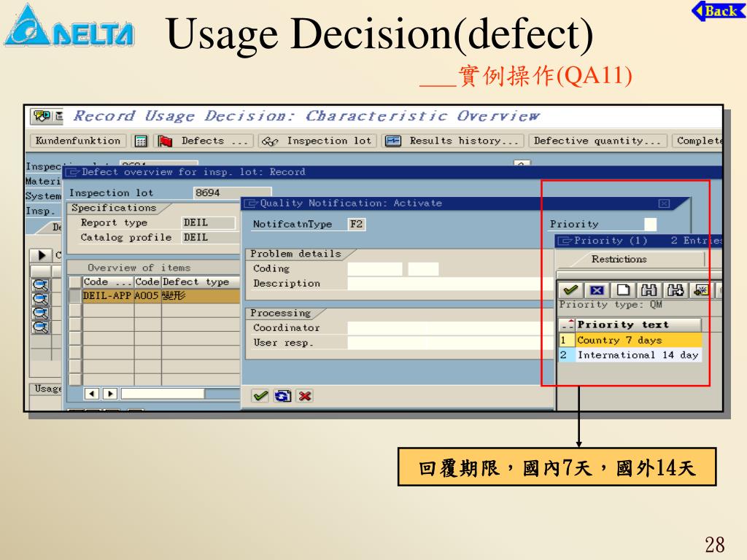Click the Complete toolbar button
This screenshot has width=747, height=560.
[x=698, y=141]
